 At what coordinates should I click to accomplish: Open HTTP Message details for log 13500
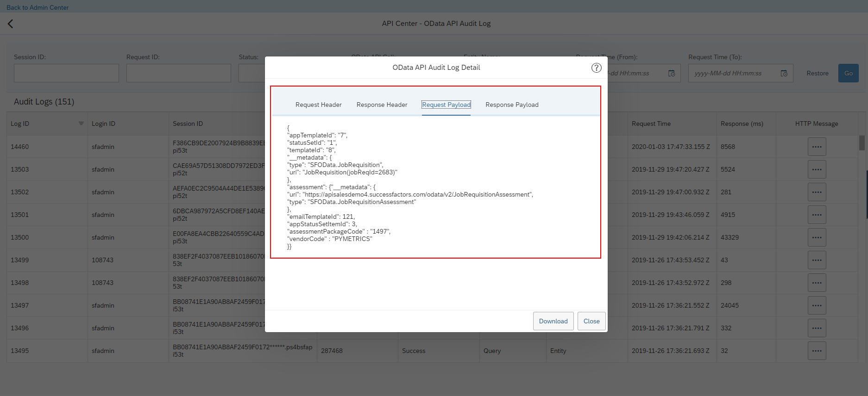tap(817, 237)
